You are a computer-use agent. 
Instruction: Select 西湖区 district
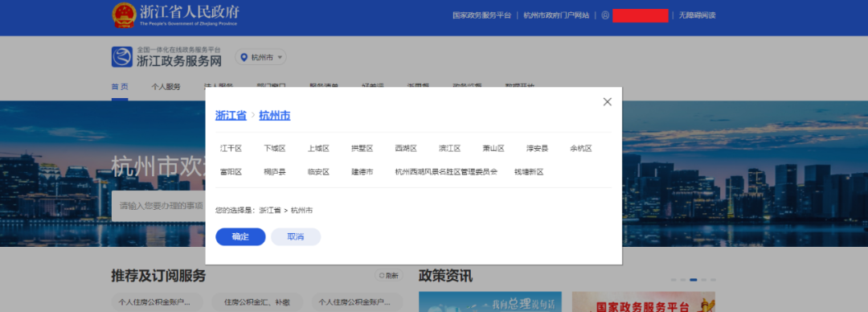point(406,149)
